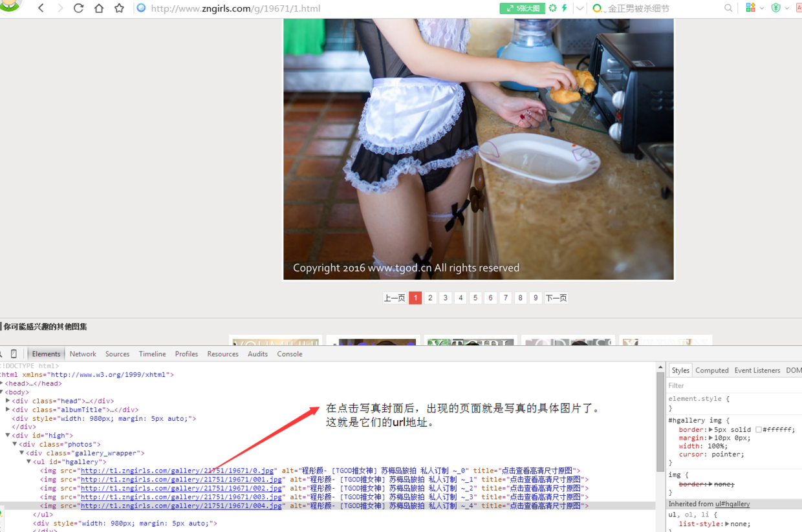This screenshot has height=532, width=802.
Task: Go to gallery page 7
Action: [x=506, y=298]
